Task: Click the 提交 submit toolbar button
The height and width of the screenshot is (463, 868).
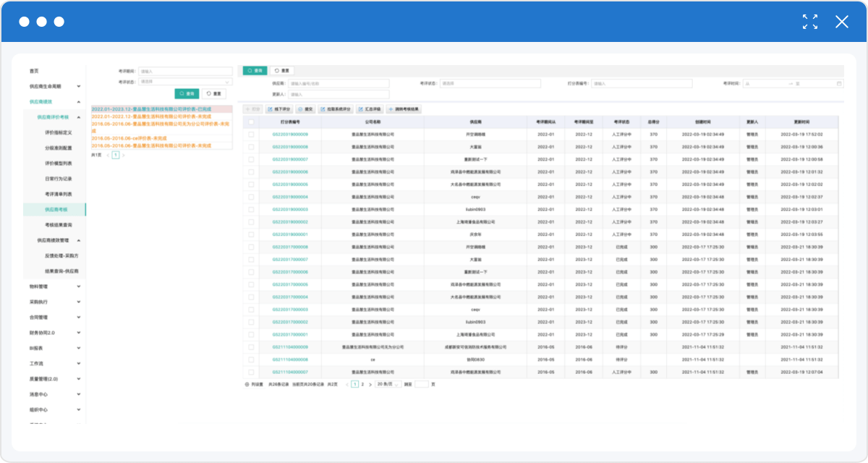Action: pos(306,109)
